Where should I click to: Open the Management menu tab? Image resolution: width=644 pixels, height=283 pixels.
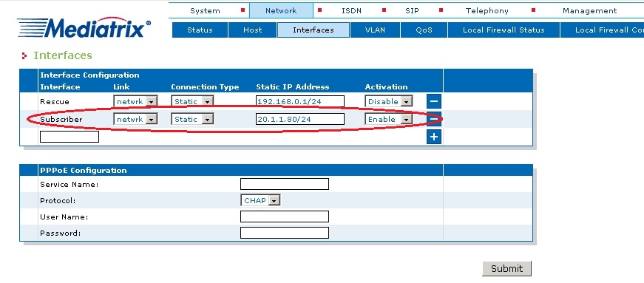(x=589, y=10)
